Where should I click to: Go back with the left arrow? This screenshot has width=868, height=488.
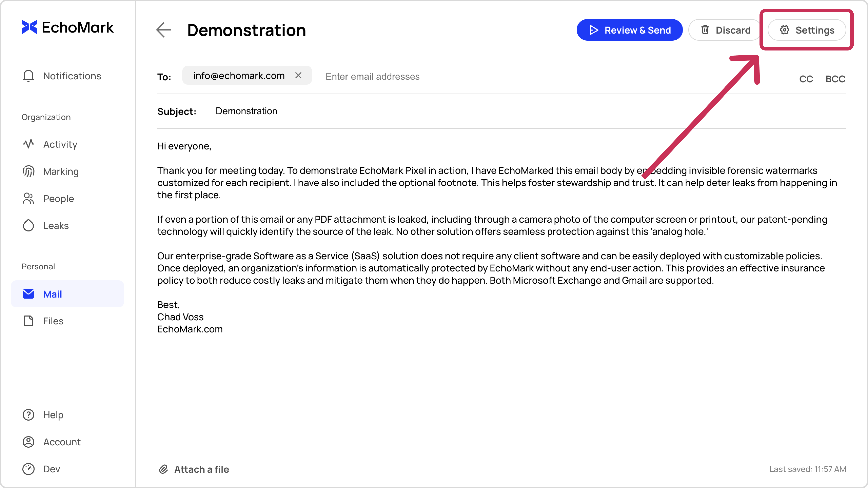(164, 30)
